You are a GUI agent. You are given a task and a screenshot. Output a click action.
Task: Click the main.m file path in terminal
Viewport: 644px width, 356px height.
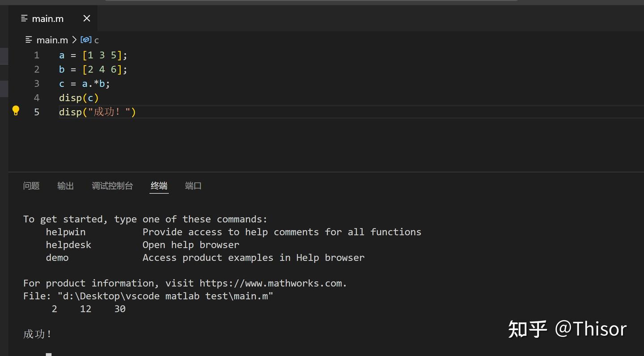165,296
